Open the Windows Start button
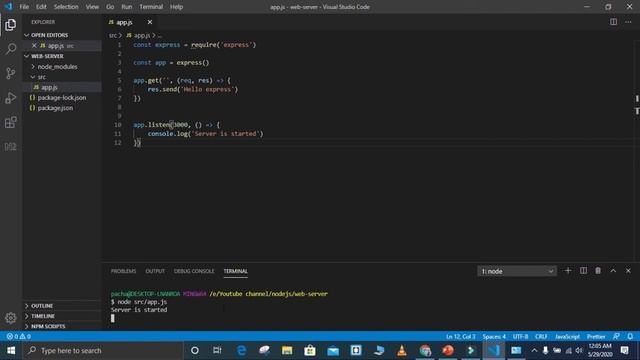Viewport: 640px width, 360px height. point(11,350)
